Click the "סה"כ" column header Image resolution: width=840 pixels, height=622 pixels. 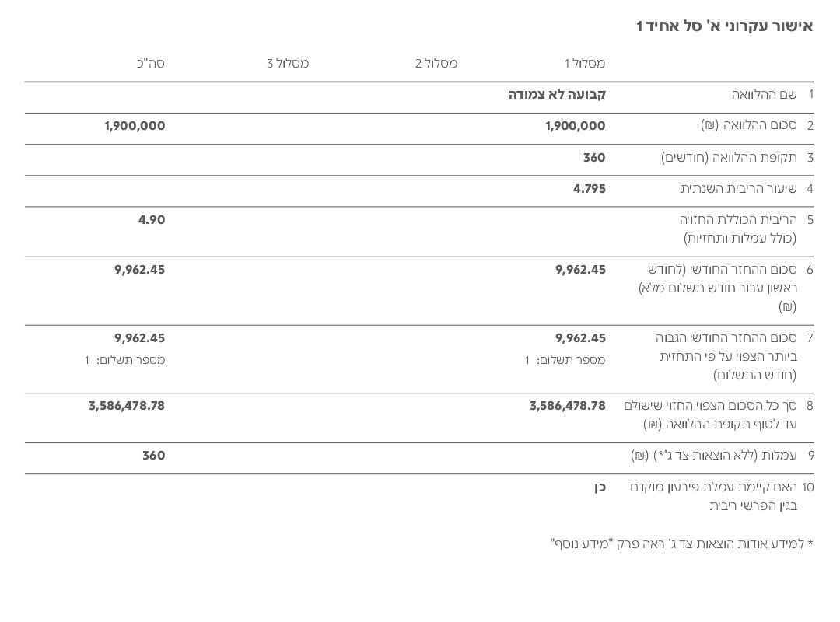tap(151, 64)
